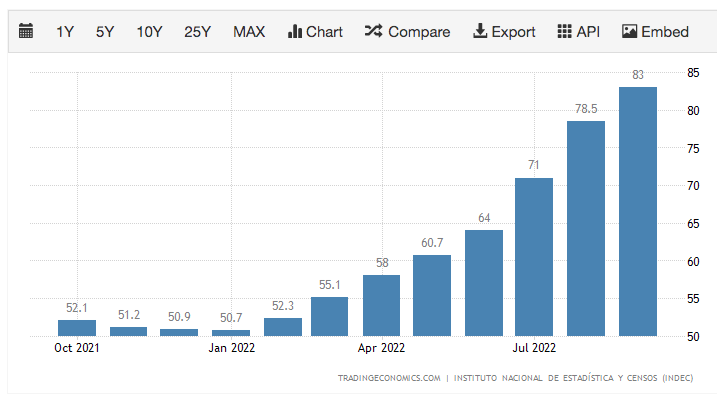Click the grid API icon
Screen dimensions: 717x399
(x=564, y=31)
